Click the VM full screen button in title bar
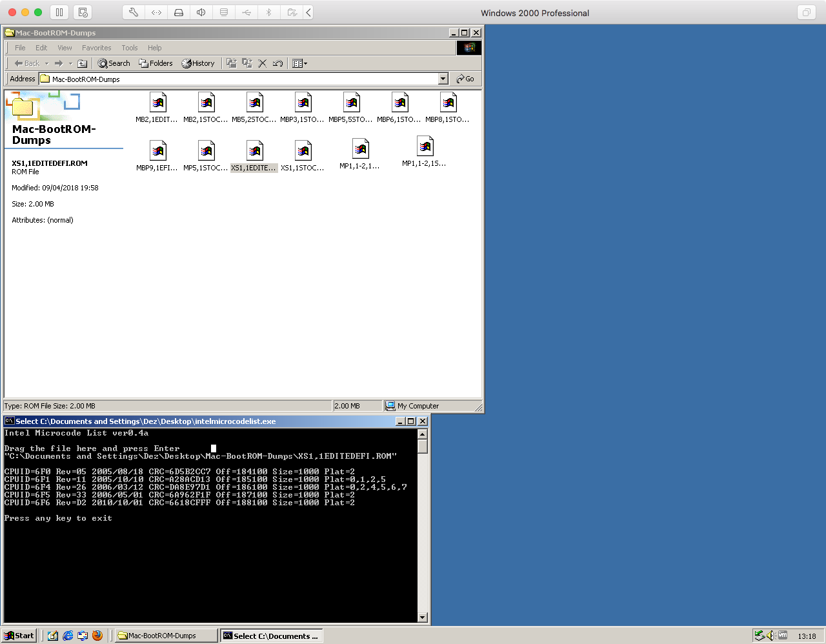This screenshot has height=644, width=826. (806, 12)
